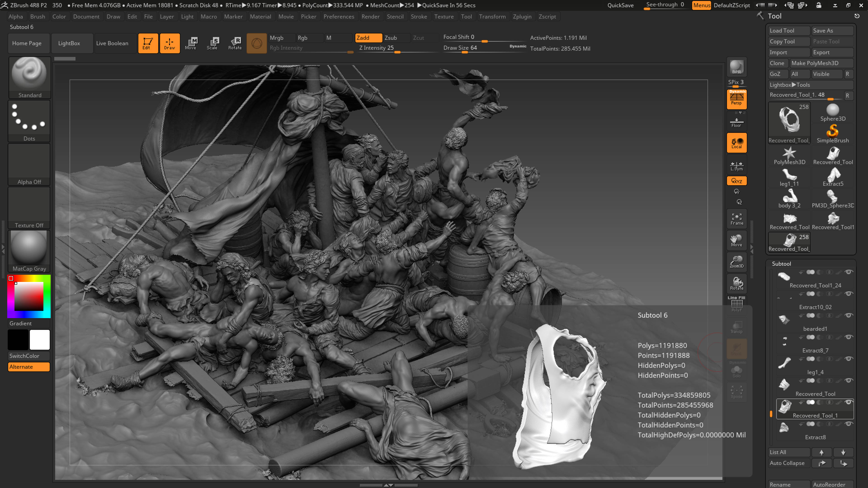Open the Zplugin menu
The height and width of the screenshot is (488, 868).
(x=522, y=16)
